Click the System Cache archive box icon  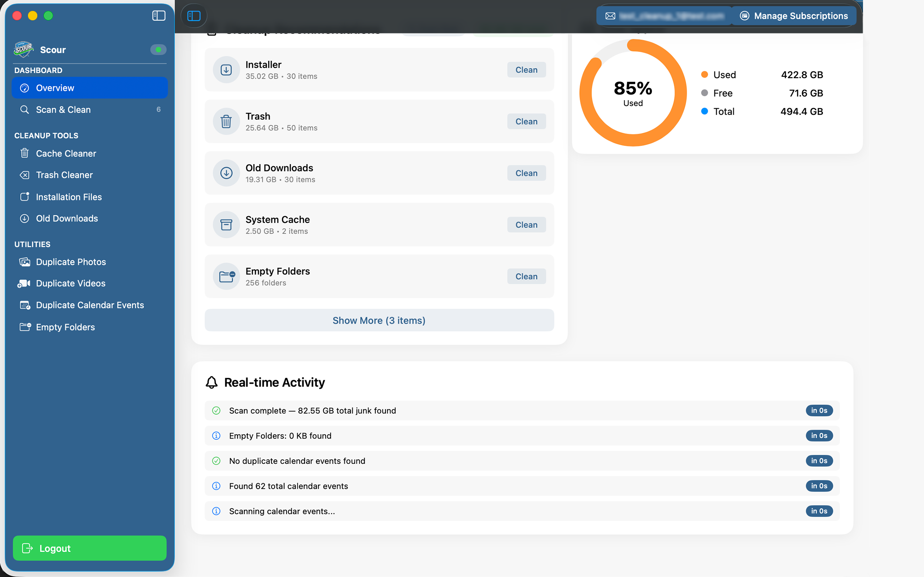click(226, 225)
